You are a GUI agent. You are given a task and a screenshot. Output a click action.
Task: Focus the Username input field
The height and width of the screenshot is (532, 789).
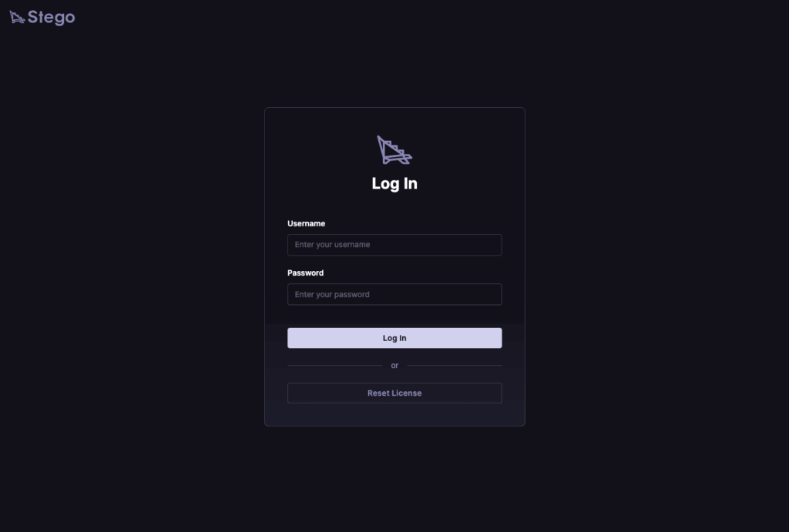pos(394,245)
